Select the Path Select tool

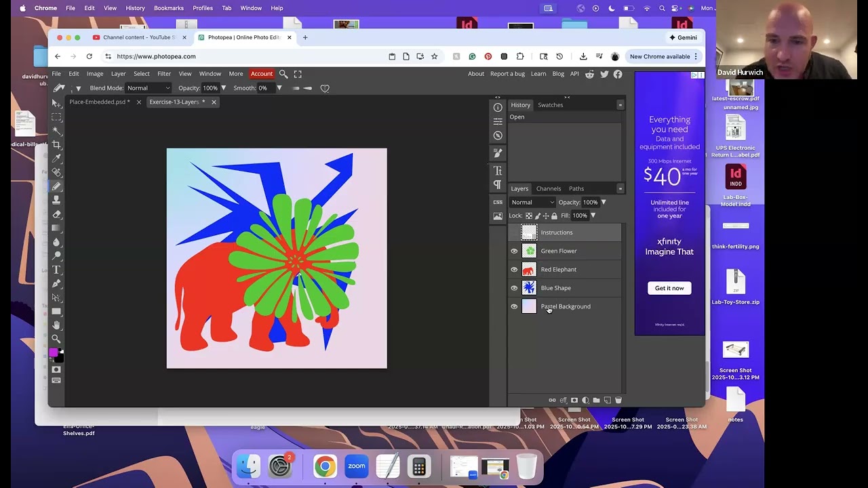(56, 298)
